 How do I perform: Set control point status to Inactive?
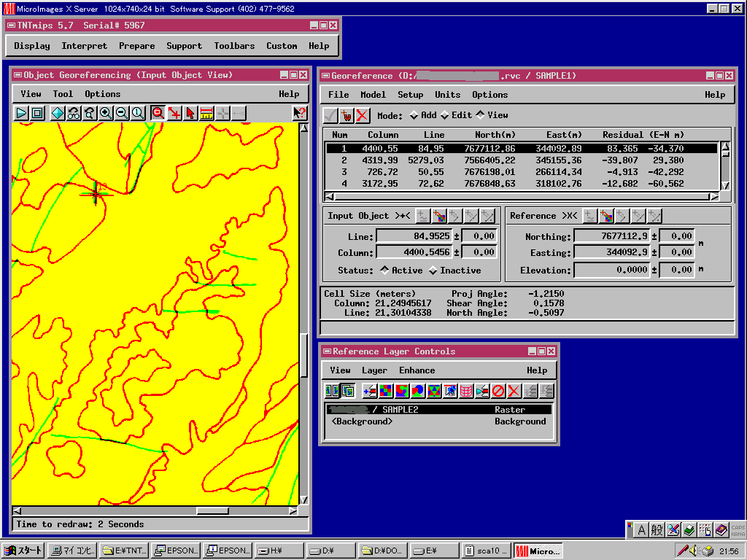coord(433,271)
